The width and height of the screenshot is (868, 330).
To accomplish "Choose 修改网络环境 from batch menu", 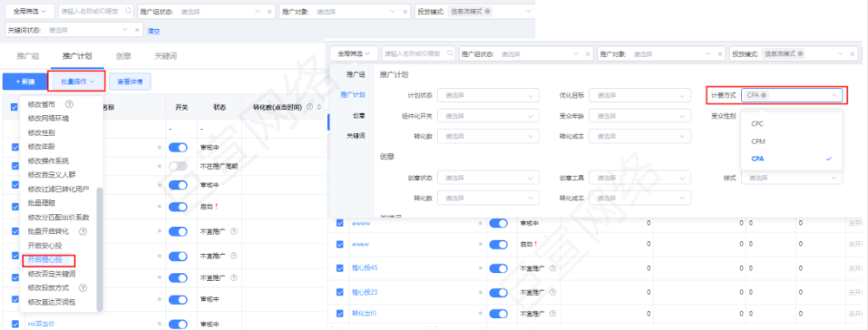I will 48,118.
